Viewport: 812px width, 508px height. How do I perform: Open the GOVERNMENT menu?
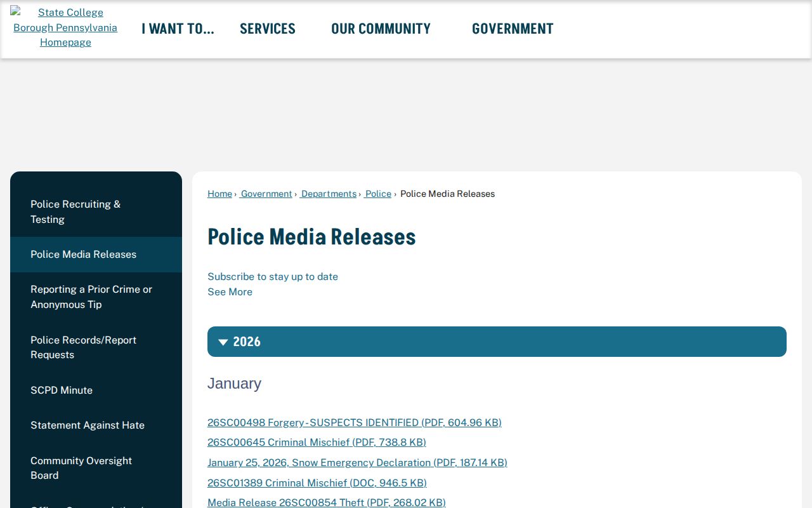click(x=513, y=29)
